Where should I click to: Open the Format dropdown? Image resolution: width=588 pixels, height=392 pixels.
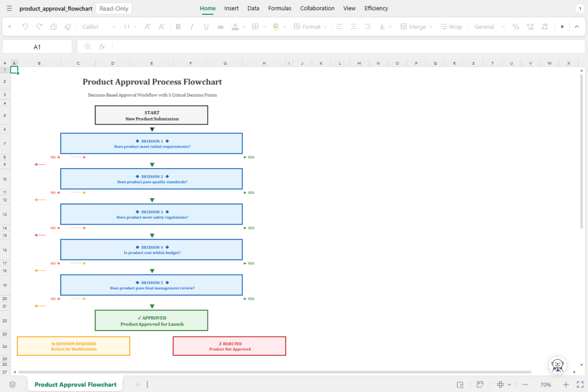[x=310, y=27]
